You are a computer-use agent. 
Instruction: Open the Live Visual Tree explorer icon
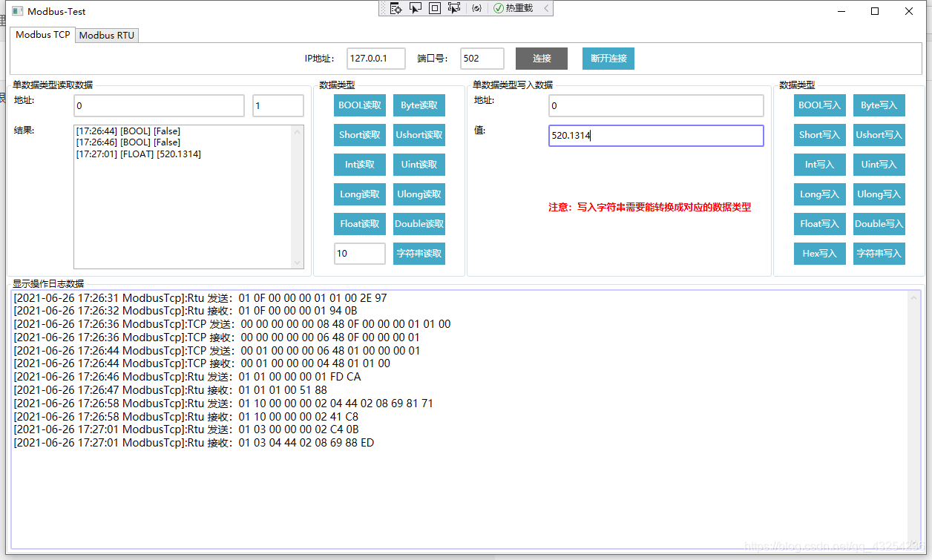click(x=396, y=7)
